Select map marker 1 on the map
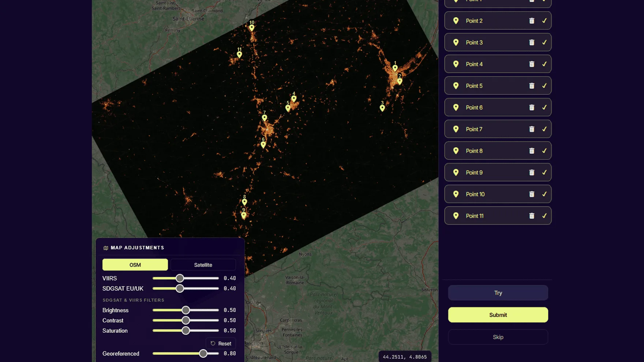The width and height of the screenshot is (644, 362). [x=395, y=68]
